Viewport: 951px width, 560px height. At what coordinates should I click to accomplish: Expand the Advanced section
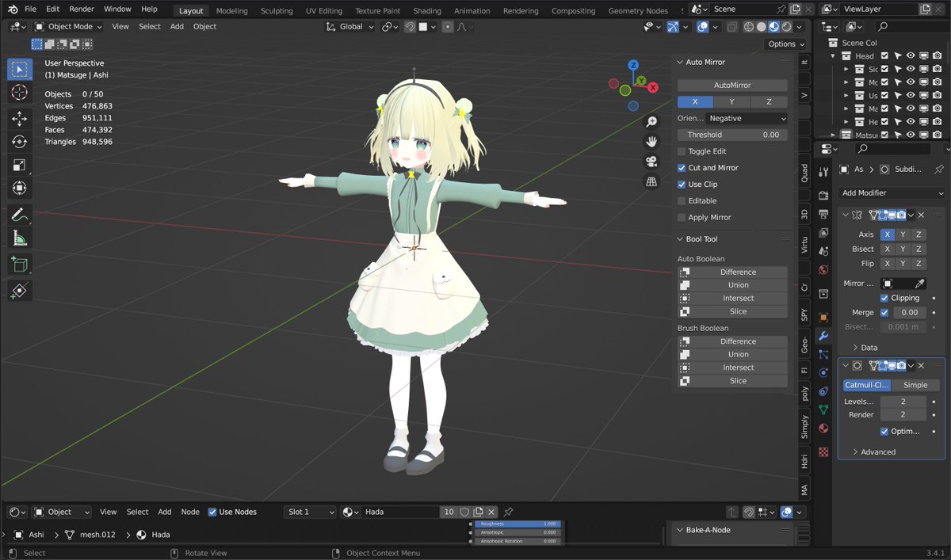(874, 452)
